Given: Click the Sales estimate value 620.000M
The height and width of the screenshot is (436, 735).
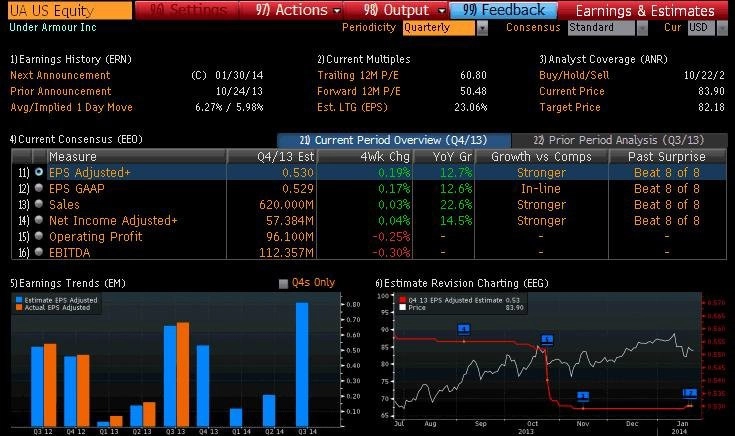Looking at the screenshot, I should click(286, 204).
